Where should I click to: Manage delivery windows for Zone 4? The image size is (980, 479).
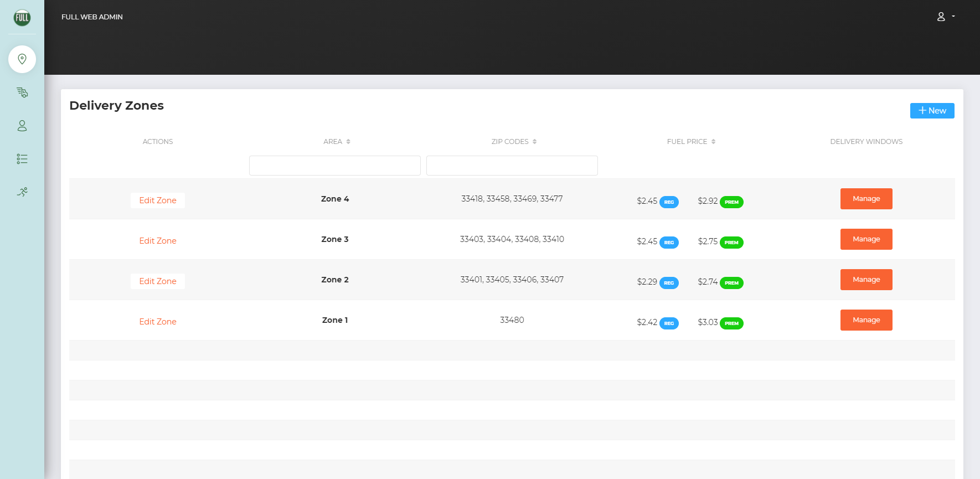tap(866, 199)
